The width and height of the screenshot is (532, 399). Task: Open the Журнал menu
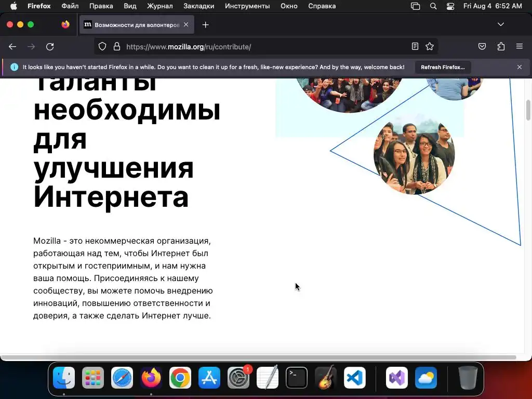[160, 6]
